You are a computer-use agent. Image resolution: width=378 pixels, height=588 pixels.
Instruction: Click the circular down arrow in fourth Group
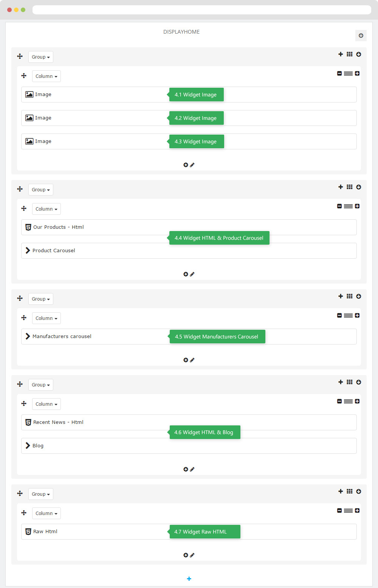[359, 382]
